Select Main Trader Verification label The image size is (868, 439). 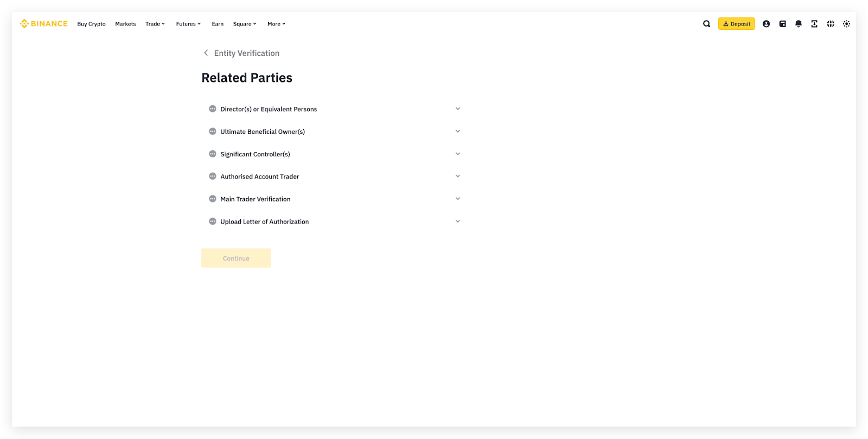click(255, 199)
